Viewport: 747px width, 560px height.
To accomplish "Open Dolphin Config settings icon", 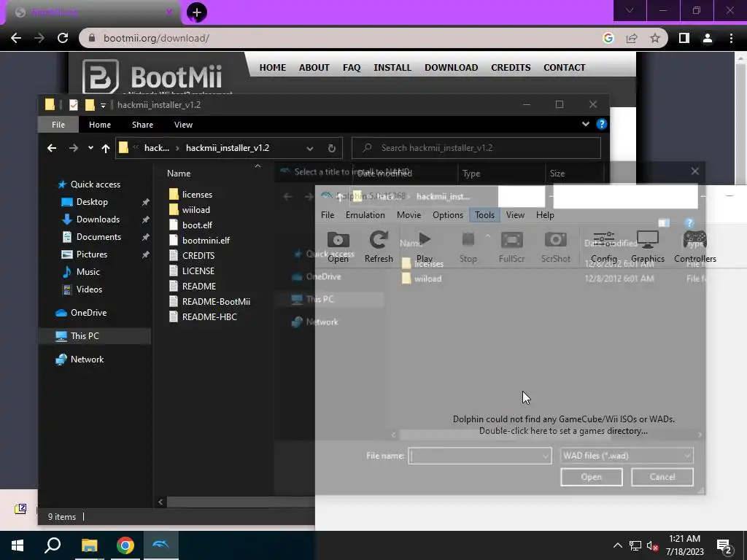I will 603,239.
